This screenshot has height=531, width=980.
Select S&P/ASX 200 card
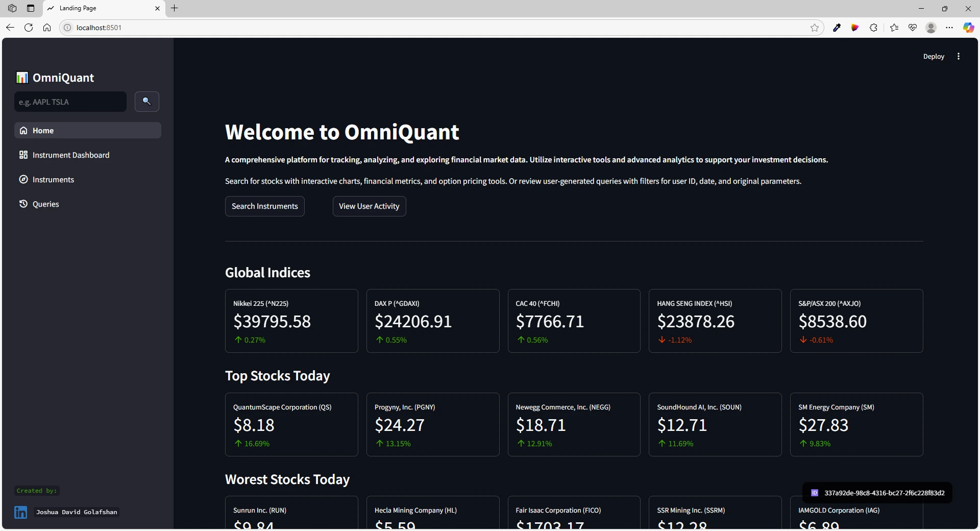click(x=856, y=321)
